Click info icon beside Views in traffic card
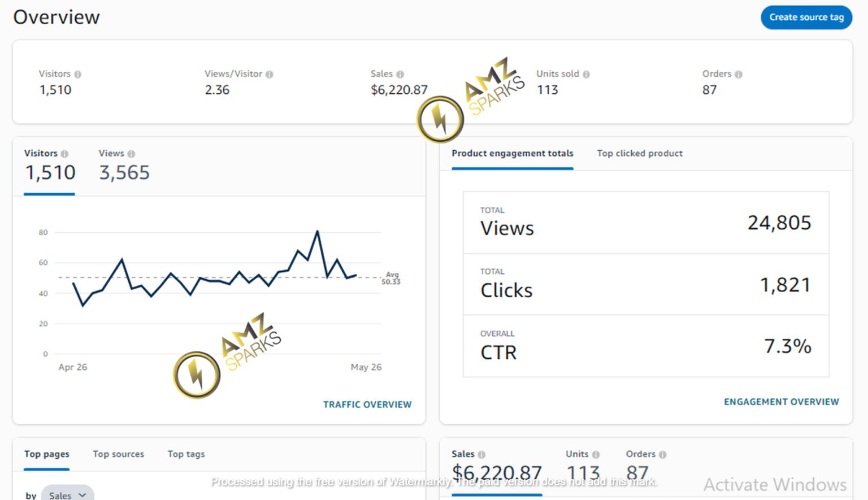Image resolution: width=868 pixels, height=500 pixels. click(131, 154)
